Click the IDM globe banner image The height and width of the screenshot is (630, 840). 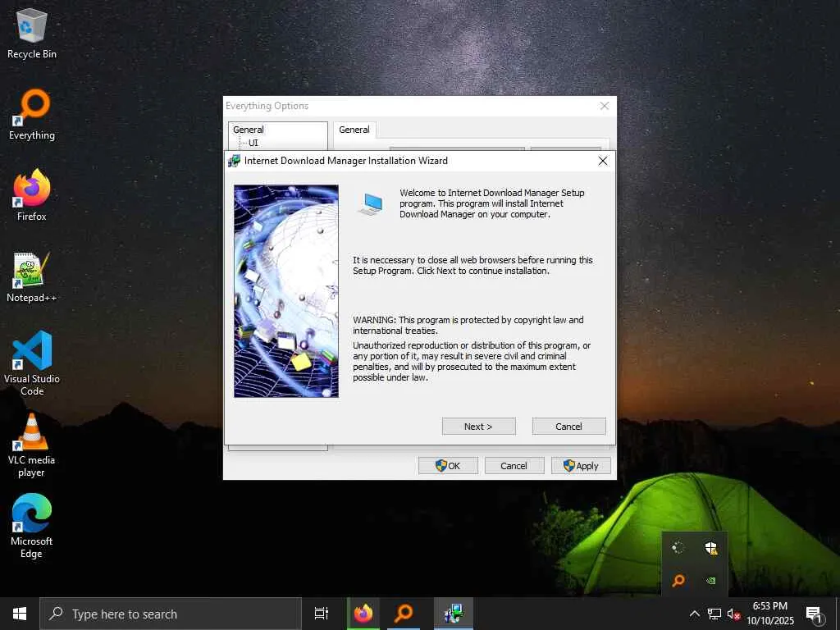[x=286, y=291]
